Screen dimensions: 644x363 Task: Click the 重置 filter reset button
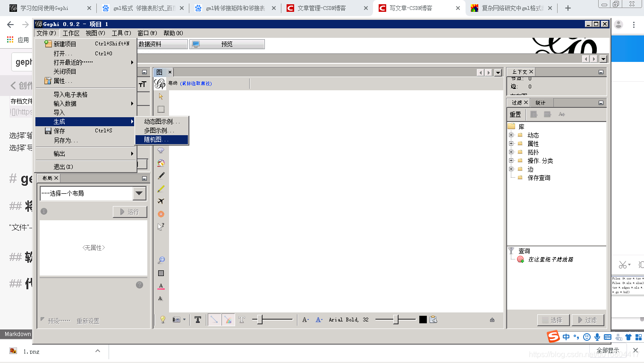pyautogui.click(x=515, y=114)
